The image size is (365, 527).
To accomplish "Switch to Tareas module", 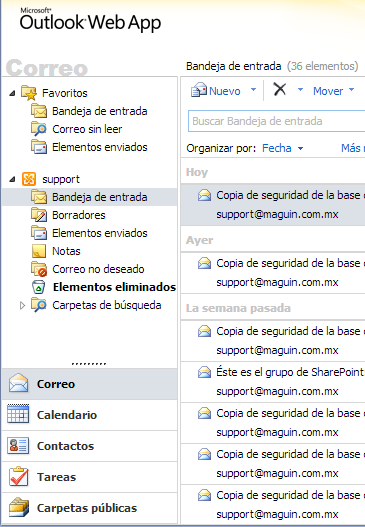I will pyautogui.click(x=90, y=477).
